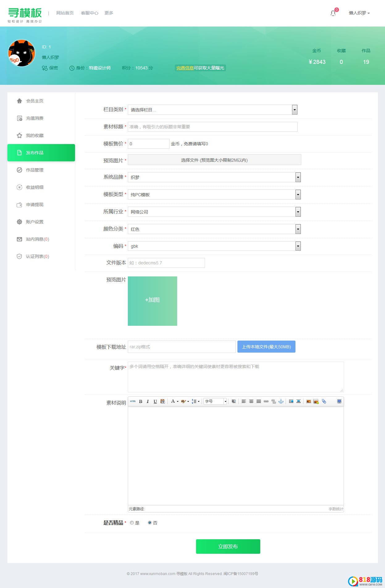Click paste as plain text icon
The image size is (385, 588).
pos(162,401)
